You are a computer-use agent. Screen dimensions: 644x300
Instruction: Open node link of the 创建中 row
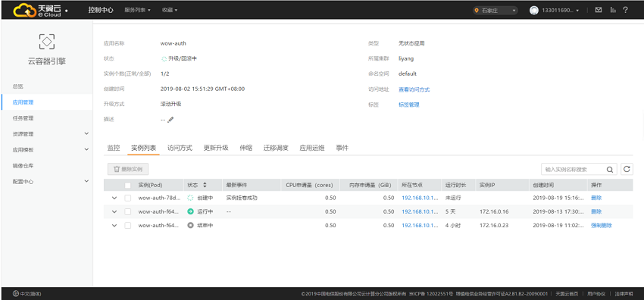click(420, 198)
